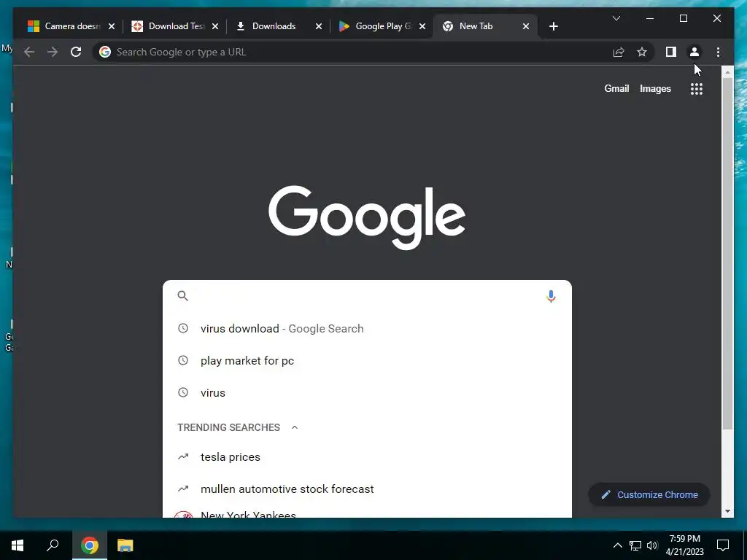Click the magnifier icon in search box

click(x=183, y=296)
